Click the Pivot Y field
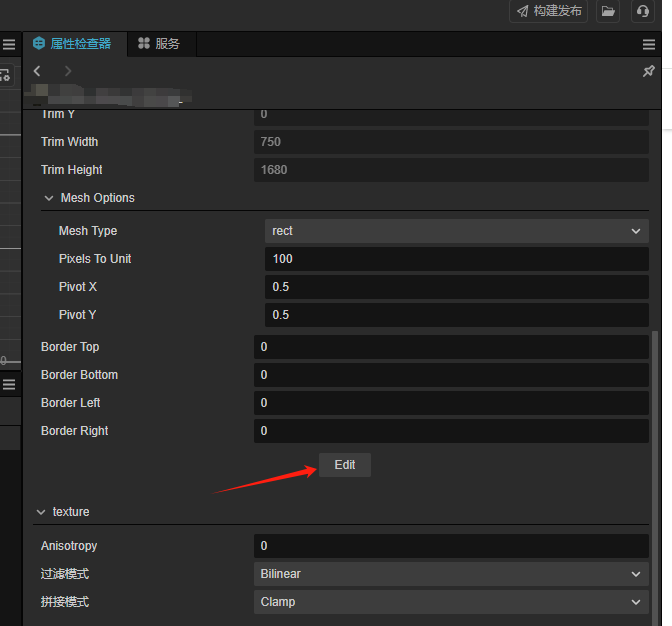672x626 pixels. click(x=456, y=315)
